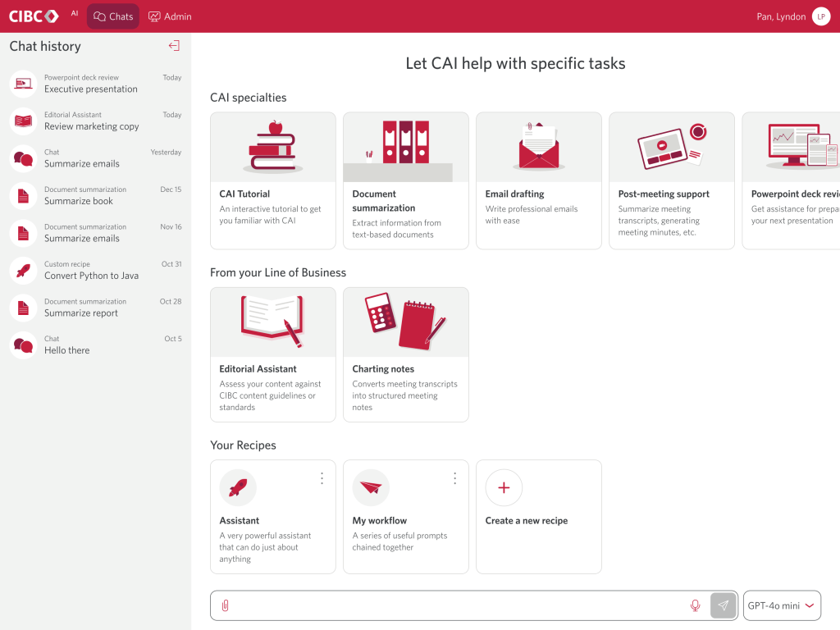
Task: Open Document summarization binders illustration
Action: click(x=406, y=148)
